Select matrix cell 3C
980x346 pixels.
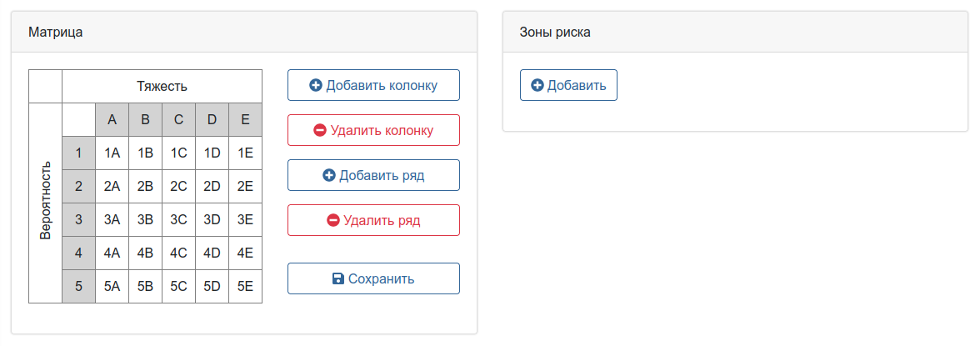pos(179,220)
